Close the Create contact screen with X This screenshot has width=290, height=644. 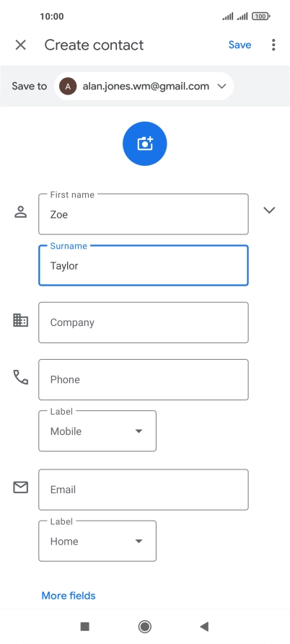click(20, 45)
